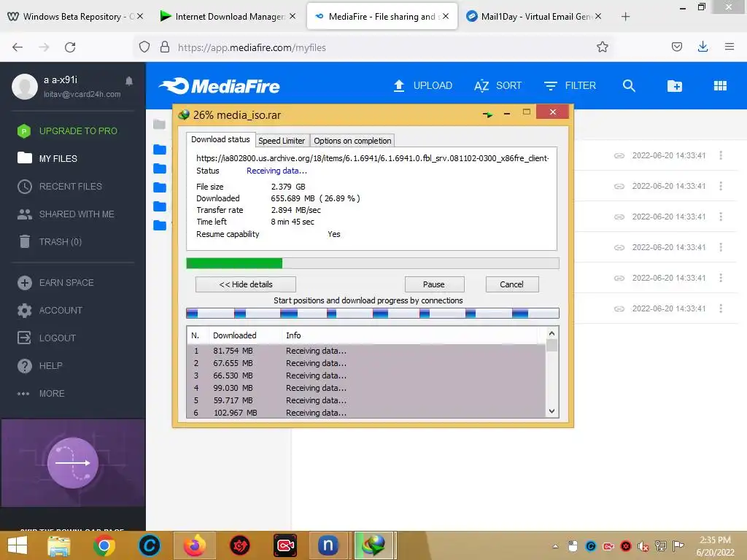This screenshot has height=560, width=747.
Task: Click the share link icon in last file row
Action: point(619,309)
